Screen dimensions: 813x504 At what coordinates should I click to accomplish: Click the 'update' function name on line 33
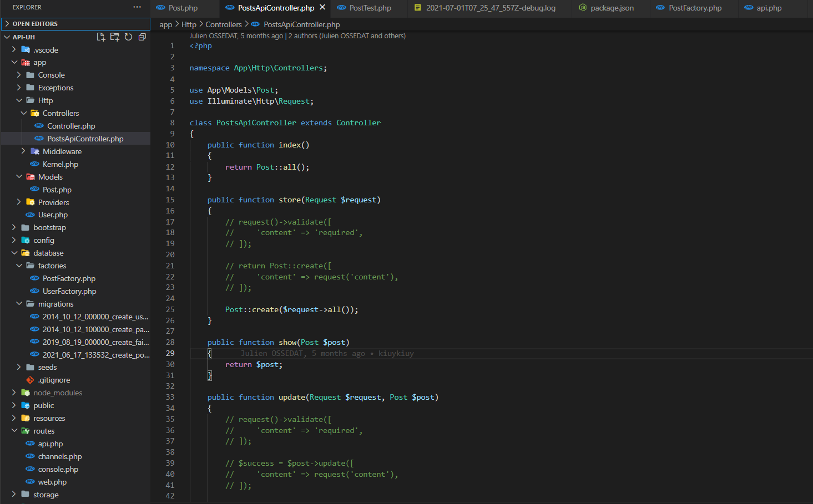click(x=292, y=397)
